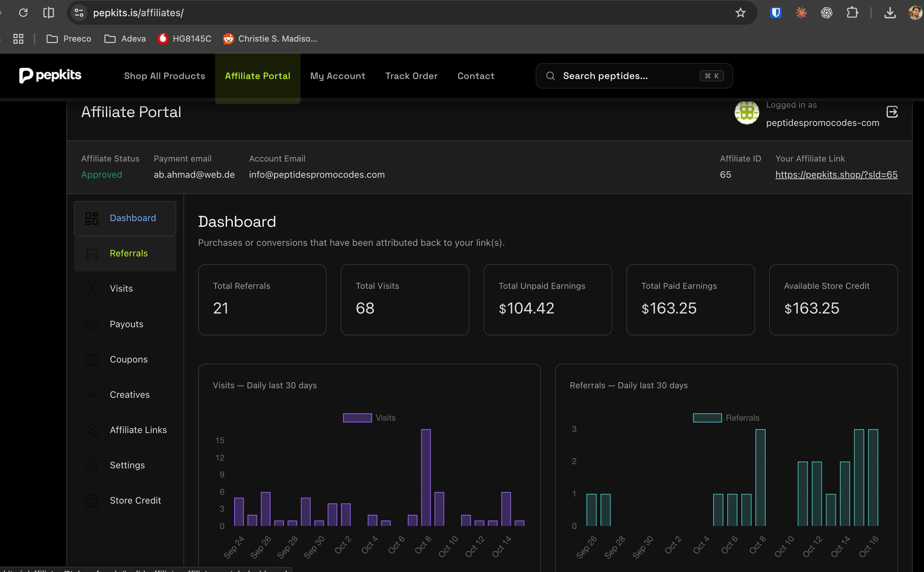Open the Store Credit sidebar tab
924x572 pixels.
125,500
